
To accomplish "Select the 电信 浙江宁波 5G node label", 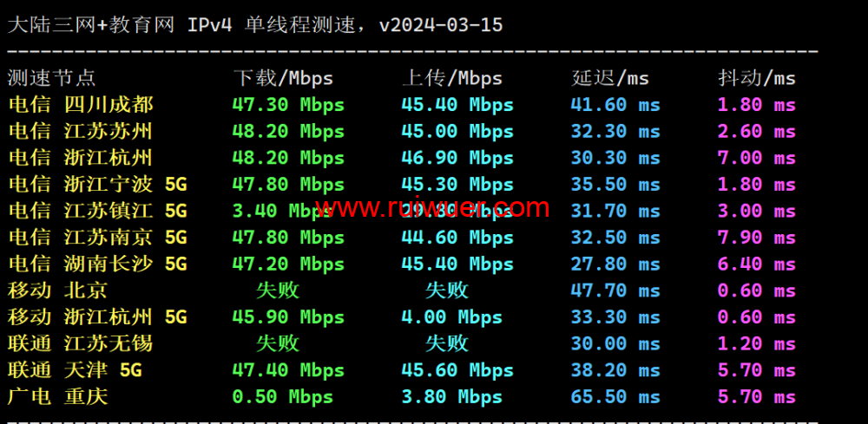I will coord(97,185).
